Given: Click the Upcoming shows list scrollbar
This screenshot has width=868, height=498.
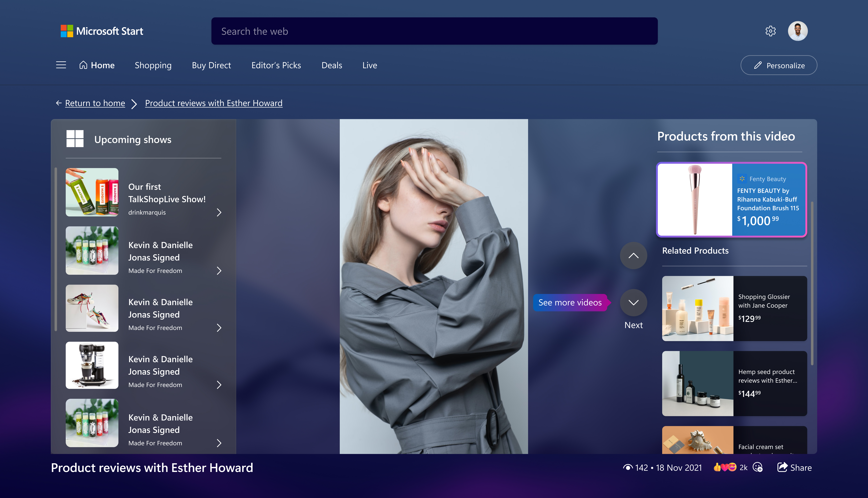Looking at the screenshot, I should tap(56, 249).
